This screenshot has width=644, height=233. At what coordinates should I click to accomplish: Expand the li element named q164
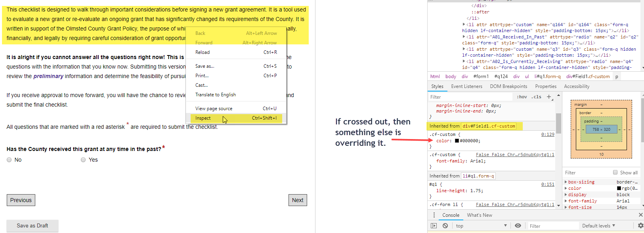[x=464, y=25]
